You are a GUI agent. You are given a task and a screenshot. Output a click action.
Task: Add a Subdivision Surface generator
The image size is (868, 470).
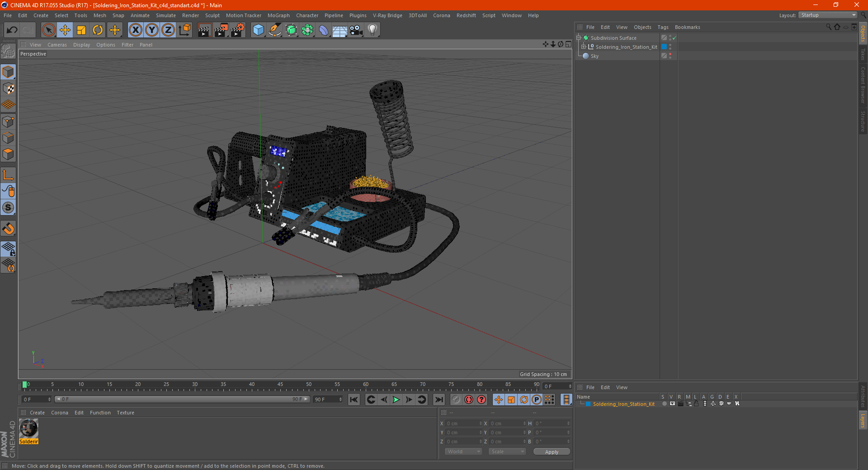(x=291, y=30)
